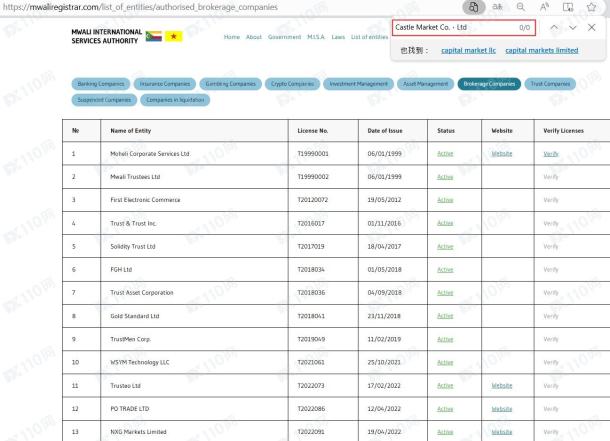Click issue date 25/10/2021

pyautogui.click(x=384, y=362)
